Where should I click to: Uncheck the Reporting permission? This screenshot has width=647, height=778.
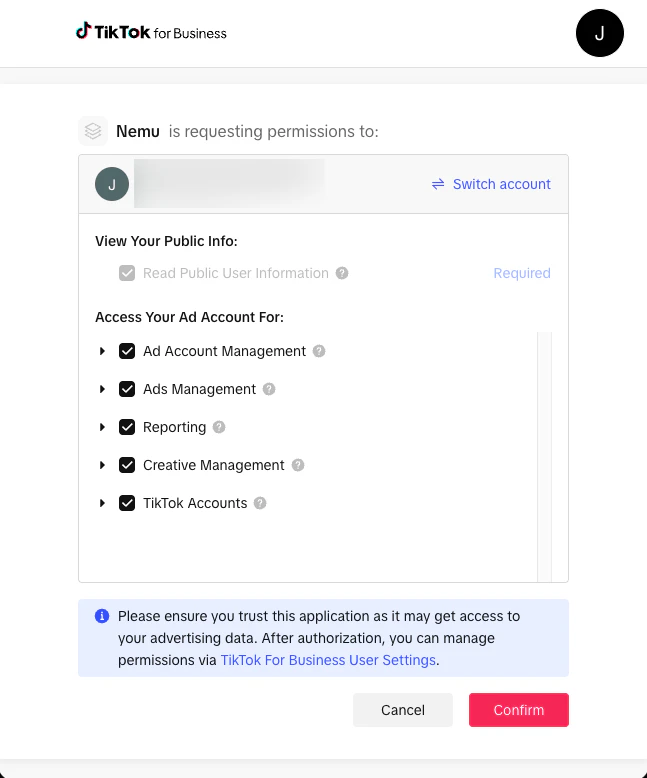[x=127, y=427]
